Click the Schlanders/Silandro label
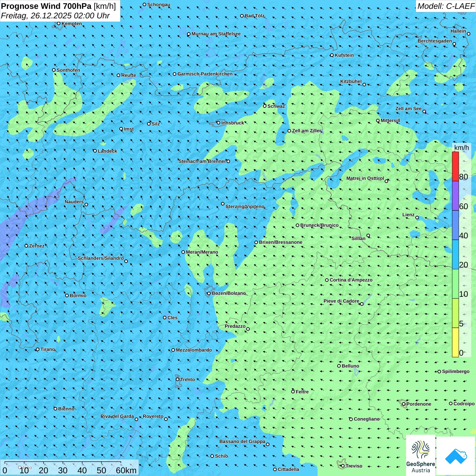The width and height of the screenshot is (476, 476). coord(101,258)
